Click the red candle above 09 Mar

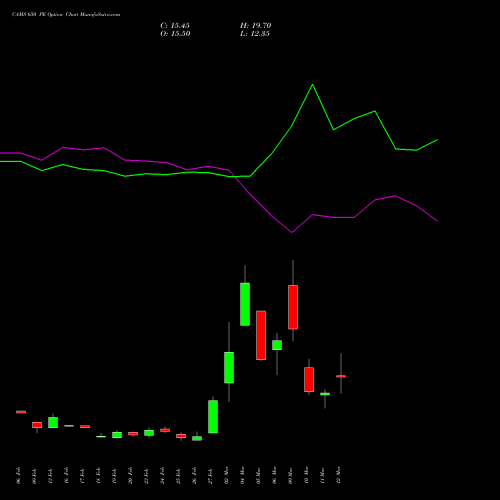point(293,307)
